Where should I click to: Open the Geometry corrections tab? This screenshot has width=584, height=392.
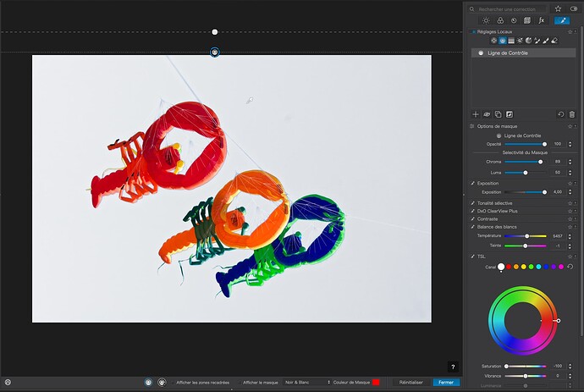pyautogui.click(x=527, y=20)
